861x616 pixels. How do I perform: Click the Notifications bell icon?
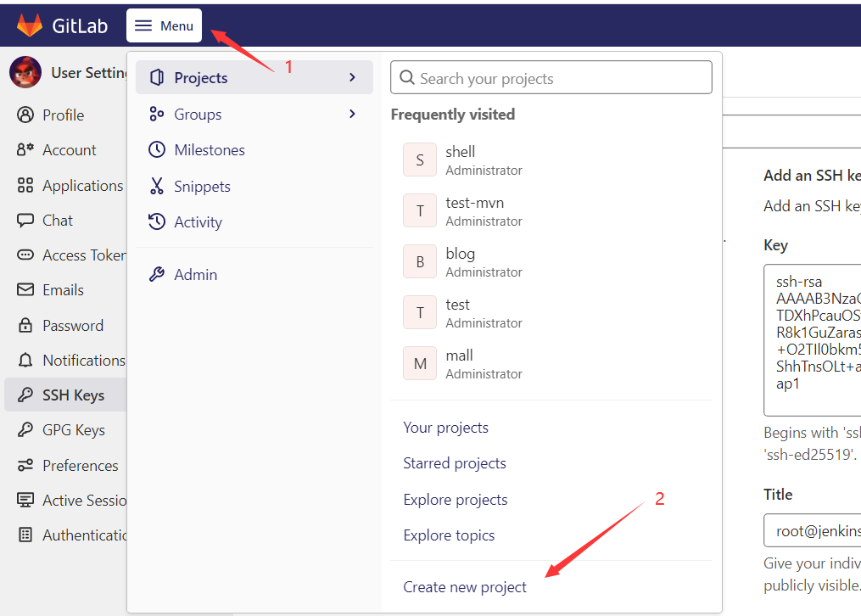click(x=25, y=360)
